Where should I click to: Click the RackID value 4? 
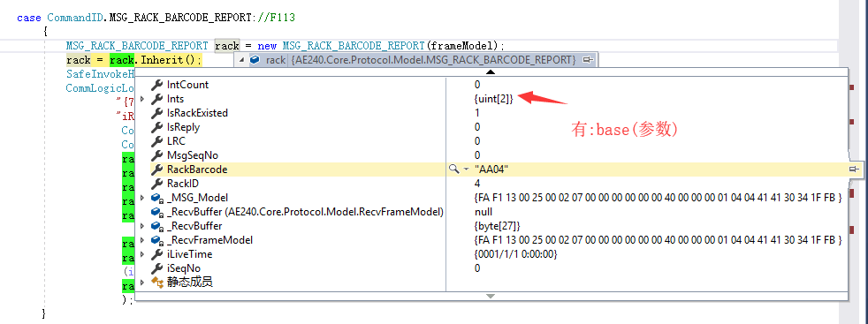point(477,184)
